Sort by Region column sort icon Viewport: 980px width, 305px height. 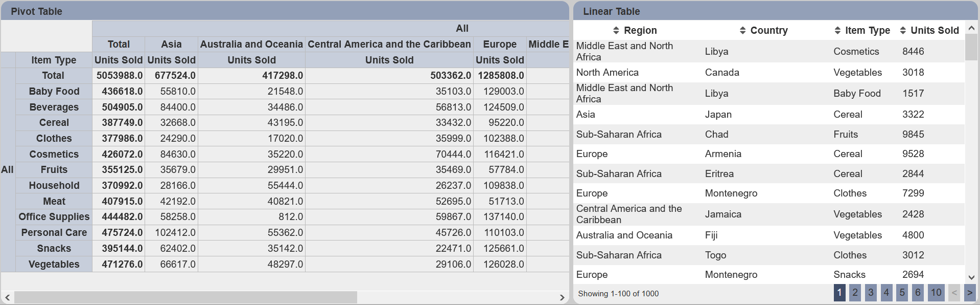point(616,31)
